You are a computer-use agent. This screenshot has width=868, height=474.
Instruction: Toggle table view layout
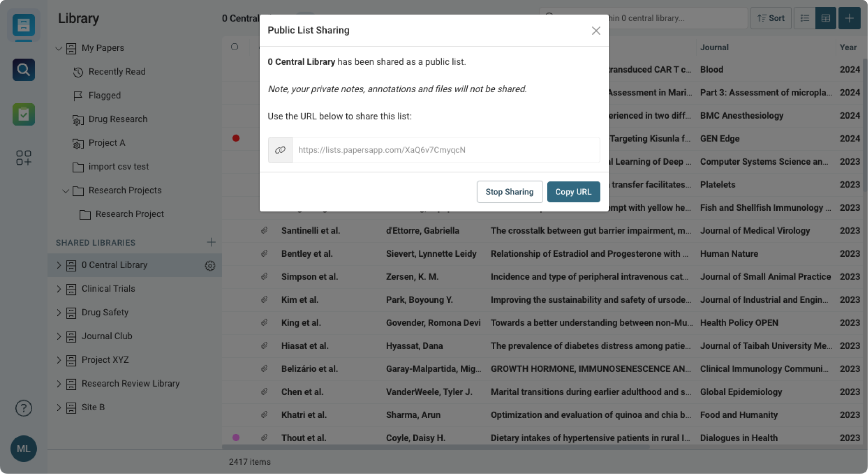pos(826,18)
